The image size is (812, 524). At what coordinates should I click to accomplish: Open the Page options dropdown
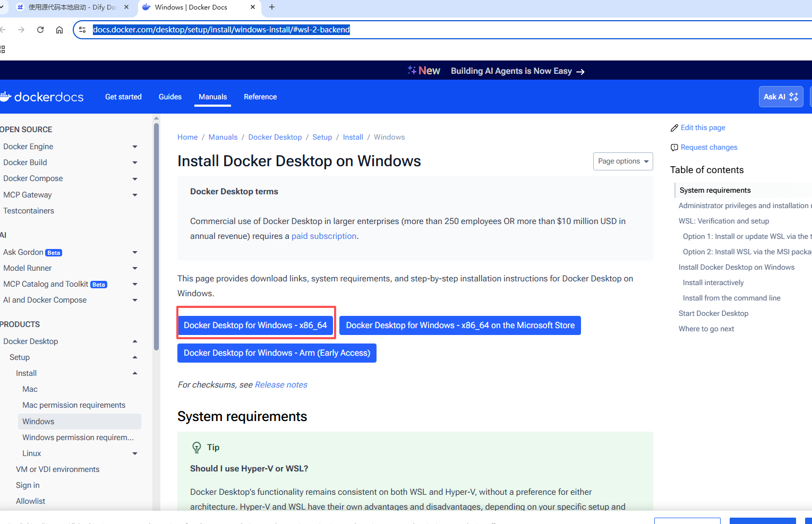click(x=623, y=161)
